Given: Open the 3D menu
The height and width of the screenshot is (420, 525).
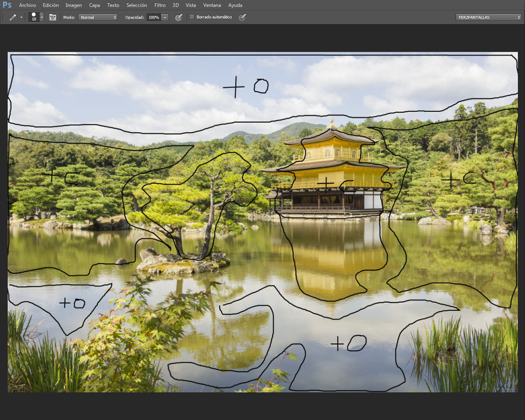Looking at the screenshot, I should tap(175, 5).
